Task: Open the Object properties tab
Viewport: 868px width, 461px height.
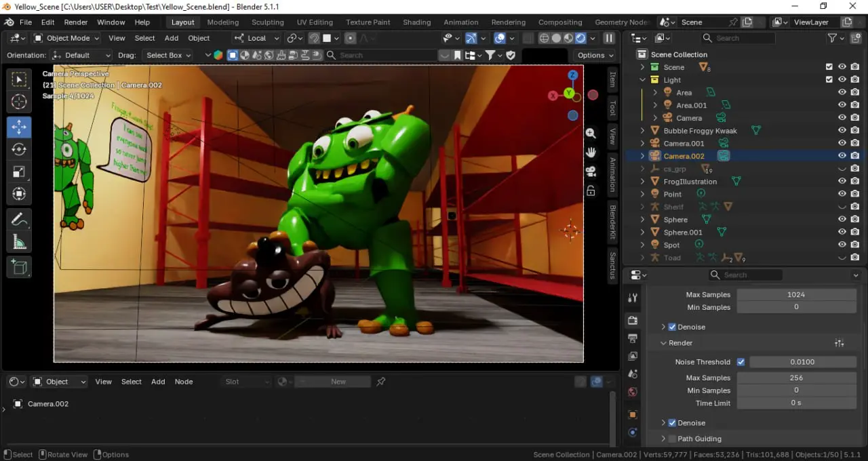Action: 633,414
